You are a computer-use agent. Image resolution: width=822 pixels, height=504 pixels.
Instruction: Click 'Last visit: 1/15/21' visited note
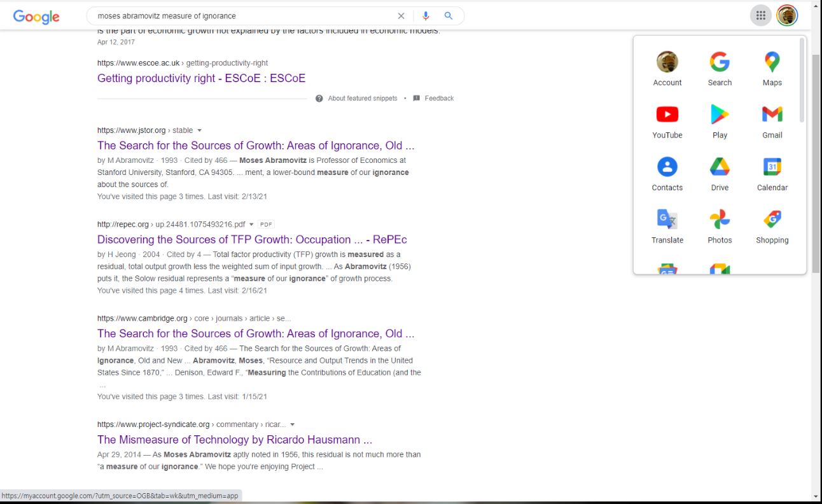[x=237, y=396]
